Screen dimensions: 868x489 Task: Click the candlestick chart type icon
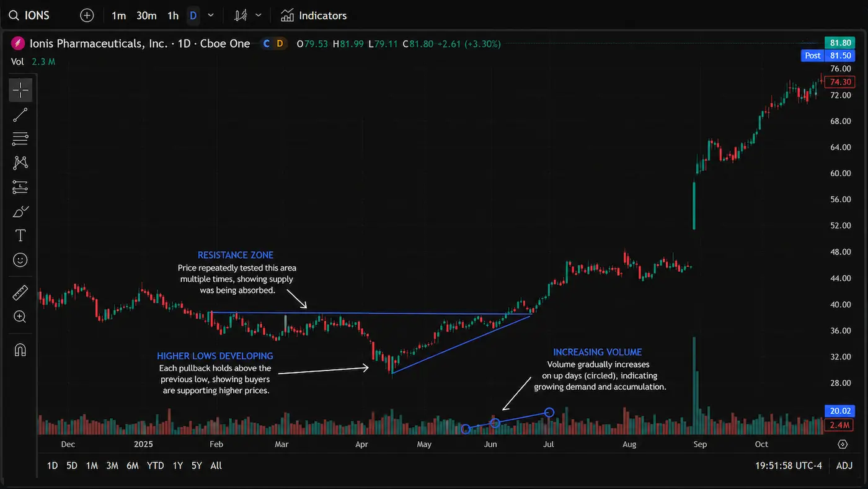[241, 16]
